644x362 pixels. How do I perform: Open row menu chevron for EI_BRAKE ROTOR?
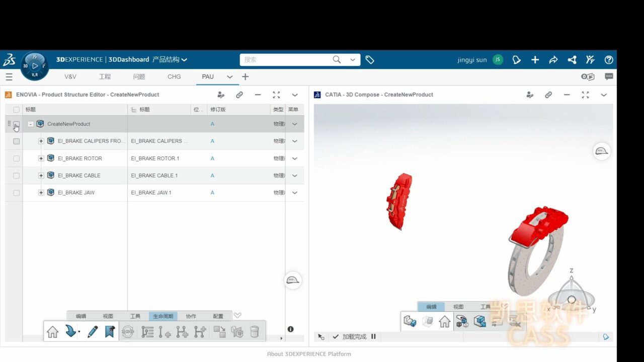pos(295,158)
